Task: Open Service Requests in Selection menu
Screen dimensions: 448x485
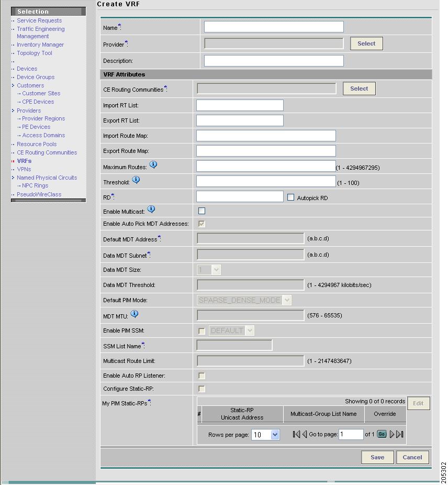Action: tap(39, 20)
